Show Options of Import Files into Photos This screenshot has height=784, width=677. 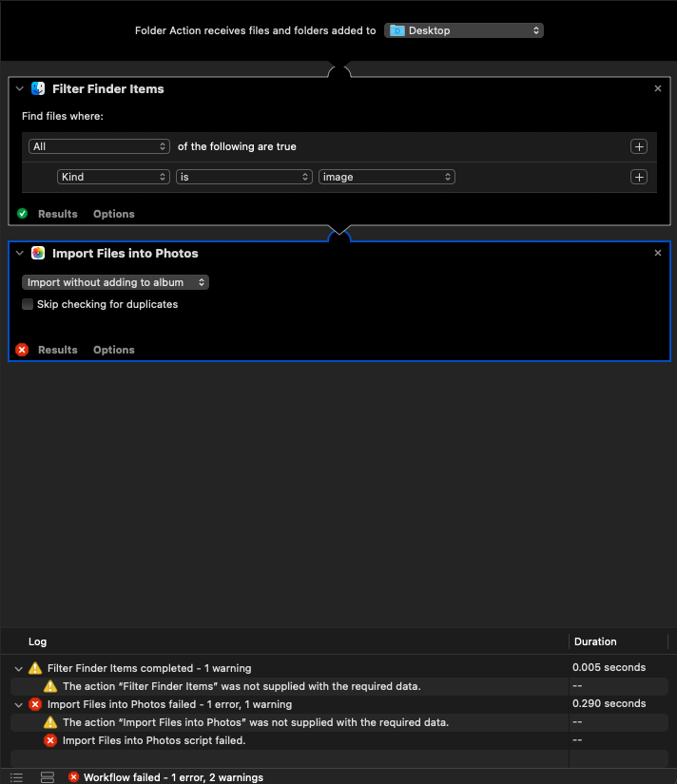point(113,350)
